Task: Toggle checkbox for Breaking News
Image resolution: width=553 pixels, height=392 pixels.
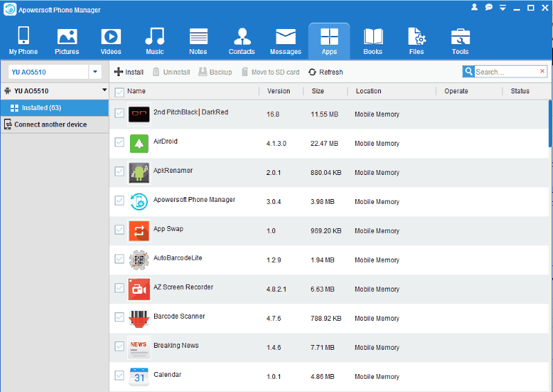Action: (119, 346)
